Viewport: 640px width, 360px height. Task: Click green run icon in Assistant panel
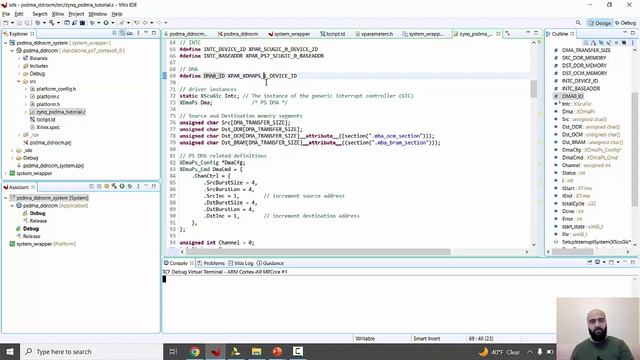(122, 186)
